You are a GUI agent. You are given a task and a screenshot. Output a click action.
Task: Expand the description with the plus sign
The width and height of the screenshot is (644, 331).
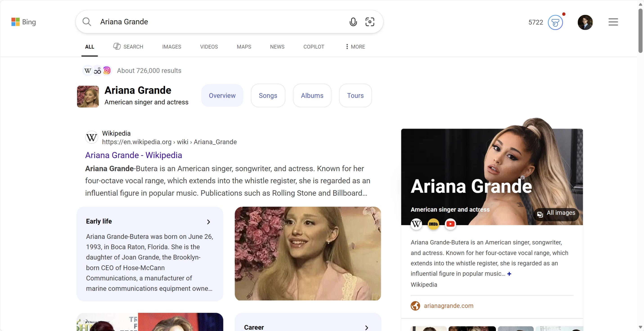coord(509,274)
